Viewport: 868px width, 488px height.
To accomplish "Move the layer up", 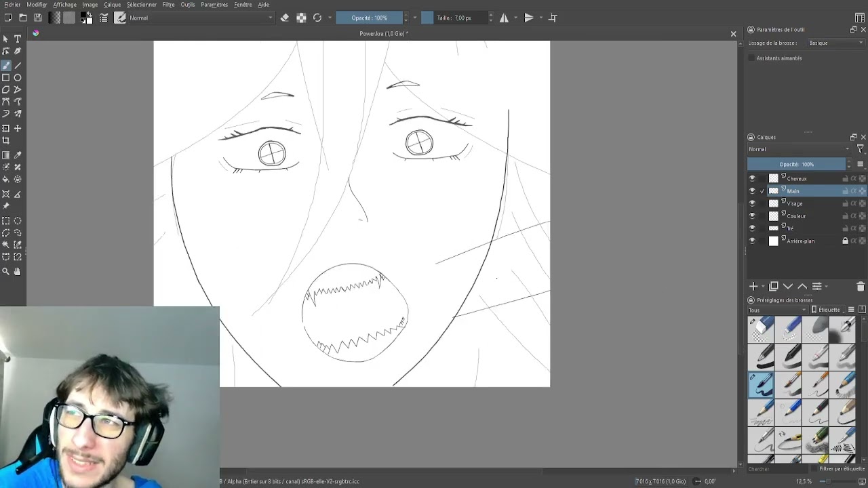I will click(x=802, y=286).
